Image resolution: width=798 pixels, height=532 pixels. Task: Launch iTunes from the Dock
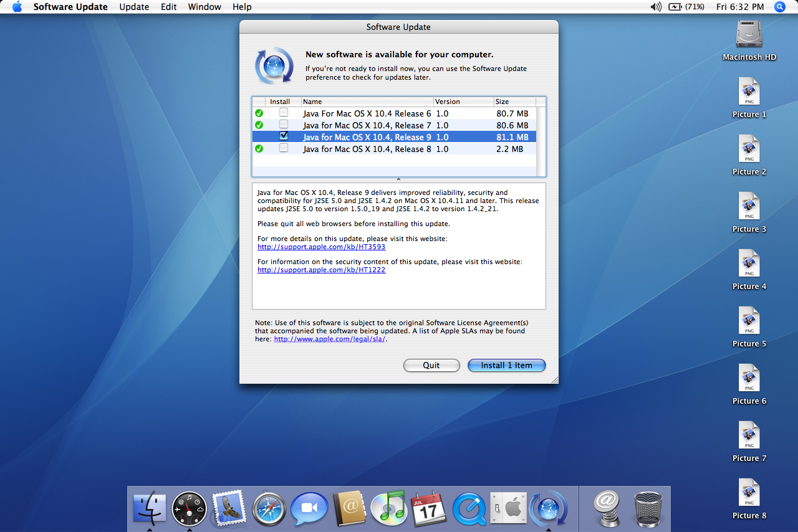coord(389,508)
